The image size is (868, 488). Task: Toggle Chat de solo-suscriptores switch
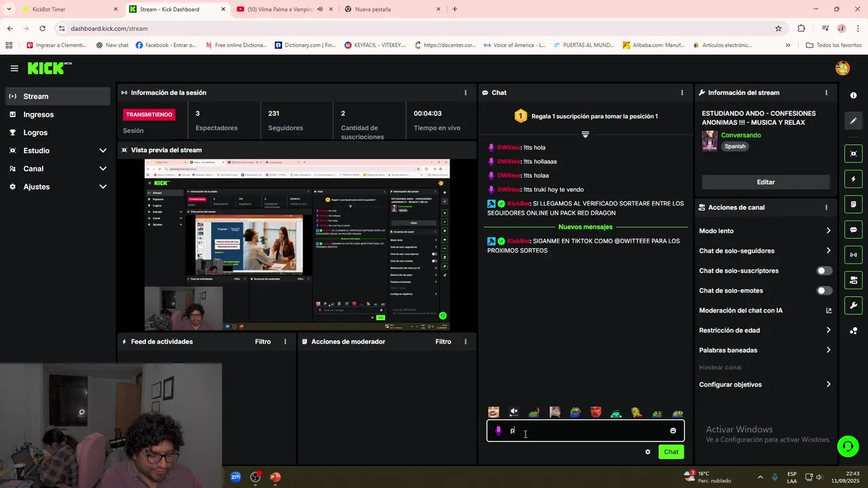click(x=824, y=270)
